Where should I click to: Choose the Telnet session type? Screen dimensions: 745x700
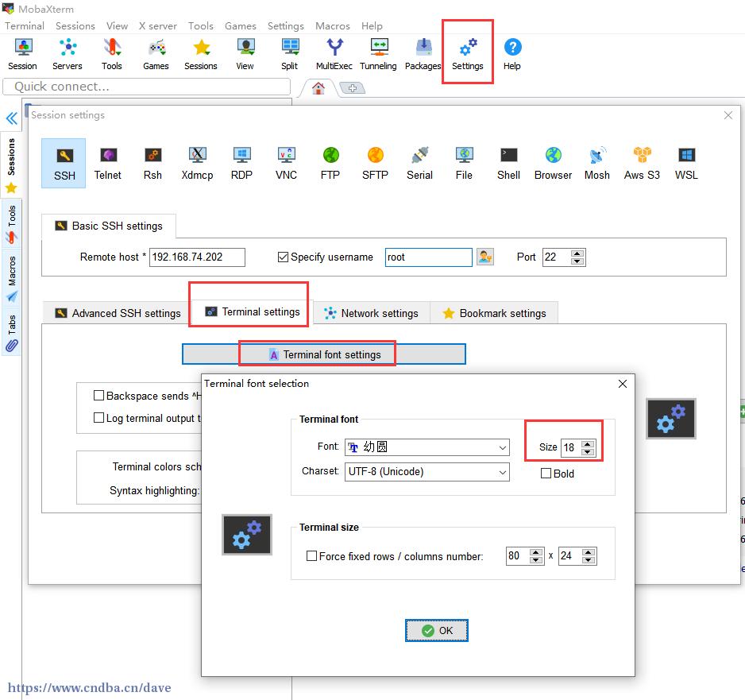click(108, 164)
